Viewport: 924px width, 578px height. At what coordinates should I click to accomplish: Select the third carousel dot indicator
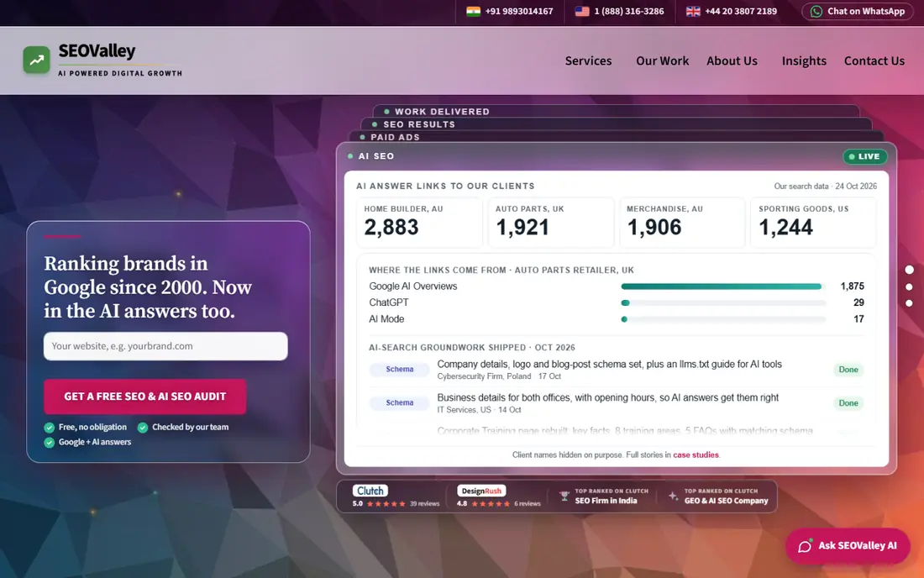tap(909, 303)
